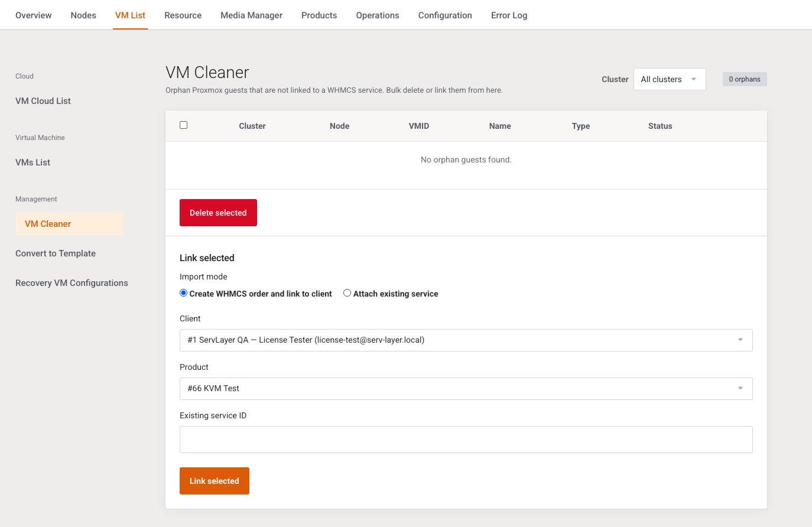
Task: Switch to the Products tab
Action: coord(319,15)
